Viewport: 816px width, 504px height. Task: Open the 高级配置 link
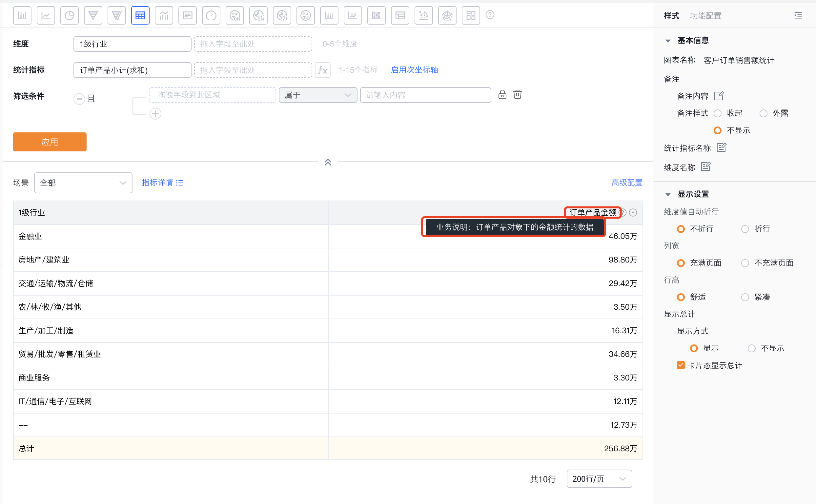626,183
